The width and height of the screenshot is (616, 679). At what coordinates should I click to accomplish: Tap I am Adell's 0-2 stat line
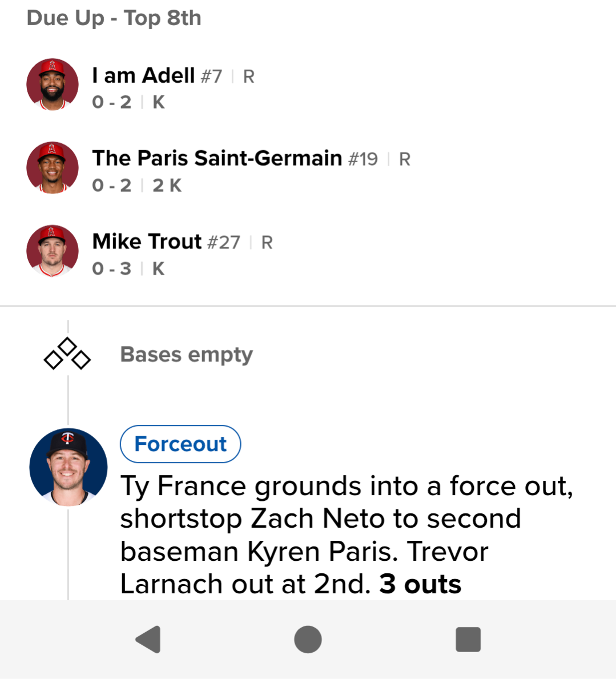point(112,102)
